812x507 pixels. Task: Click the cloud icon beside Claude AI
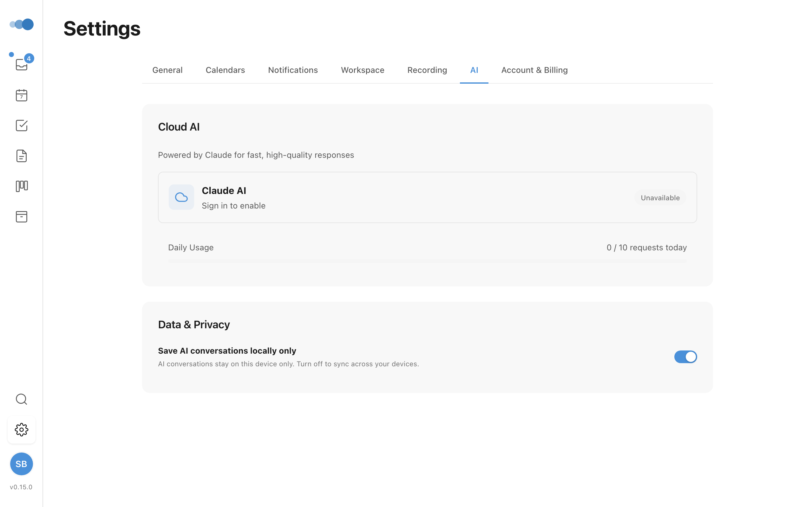(181, 197)
